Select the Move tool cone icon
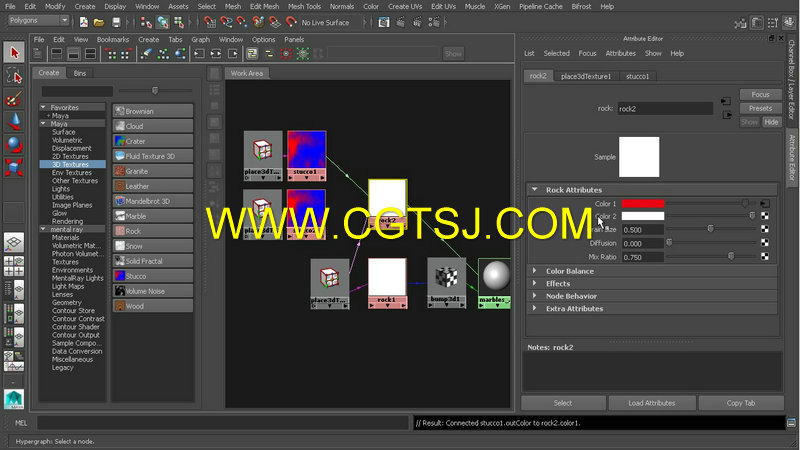The height and width of the screenshot is (450, 800). pyautogui.click(x=14, y=121)
